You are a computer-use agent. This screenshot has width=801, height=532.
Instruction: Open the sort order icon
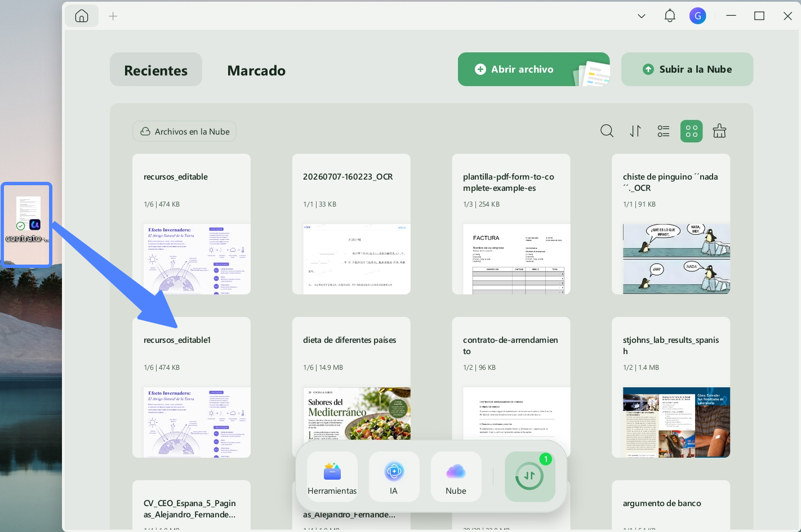(635, 131)
